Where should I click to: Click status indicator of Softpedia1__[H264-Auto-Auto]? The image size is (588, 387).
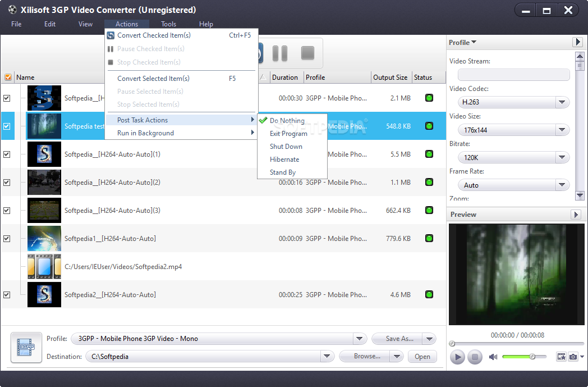(429, 238)
